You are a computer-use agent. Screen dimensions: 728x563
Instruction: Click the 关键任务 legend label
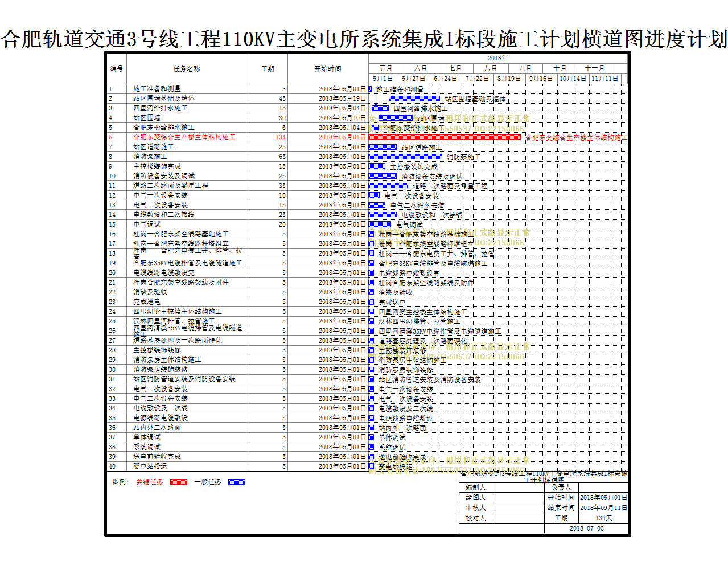point(149,482)
